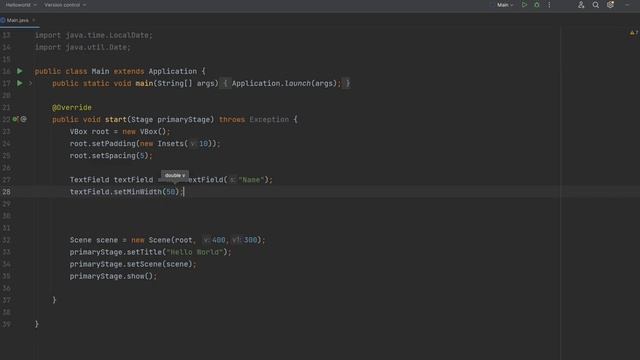This screenshot has width=640, height=360.
Task: Close the Main.java tab
Action: click(x=34, y=20)
